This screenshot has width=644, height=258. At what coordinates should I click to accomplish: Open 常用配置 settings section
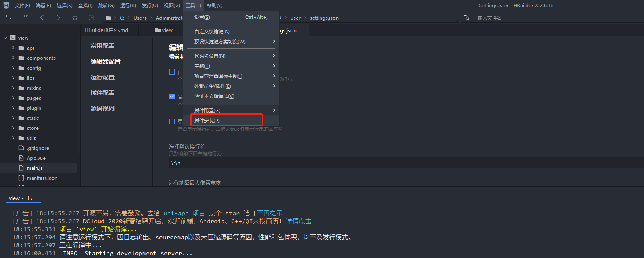[x=103, y=46]
